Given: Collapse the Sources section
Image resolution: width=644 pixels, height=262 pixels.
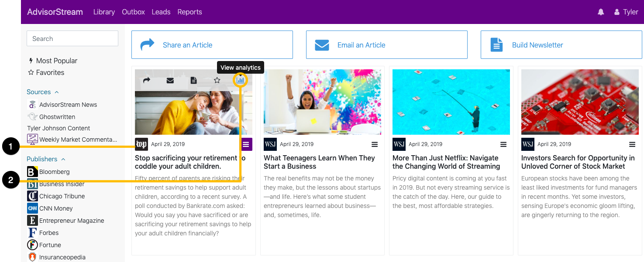Looking at the screenshot, I should tap(43, 92).
